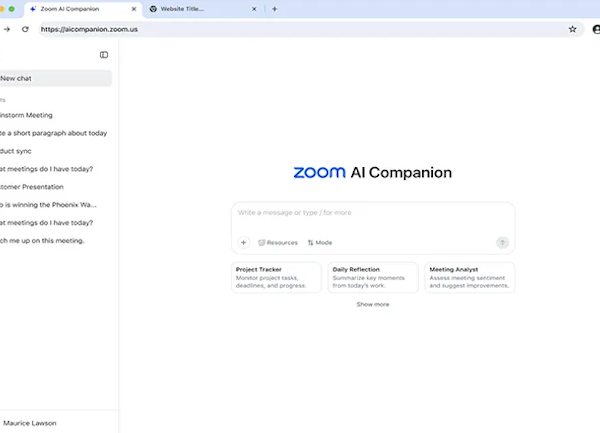This screenshot has width=600, height=433.
Task: Close the Zoom AI Companion tab
Action: pyautogui.click(x=134, y=9)
